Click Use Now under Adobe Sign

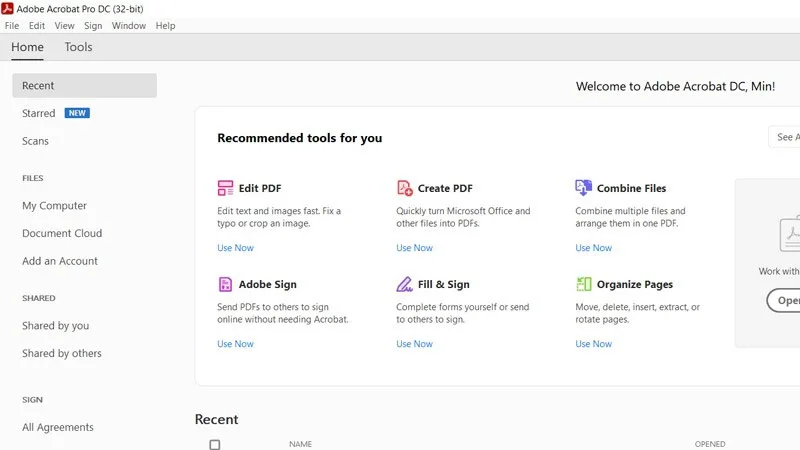235,344
